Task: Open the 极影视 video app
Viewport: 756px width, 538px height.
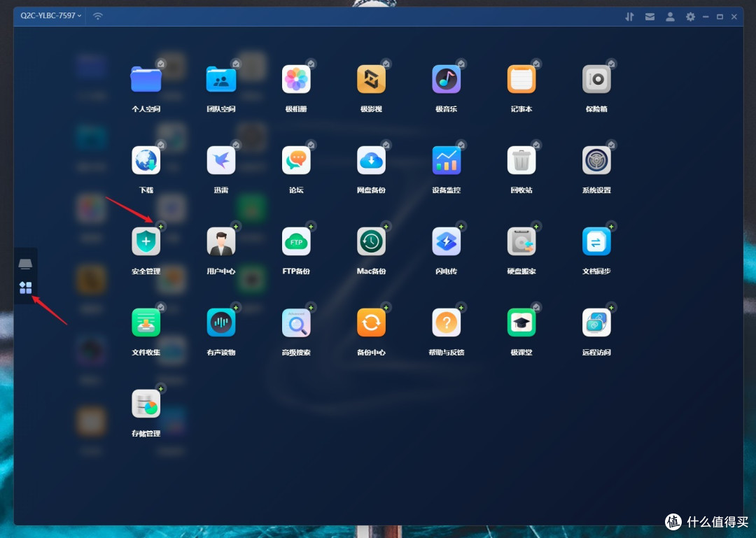Action: [x=371, y=79]
